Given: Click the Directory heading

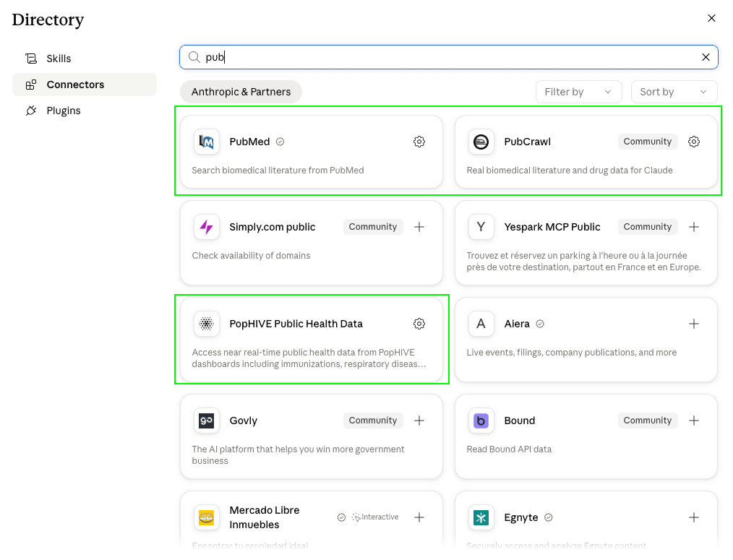Looking at the screenshot, I should point(48,20).
